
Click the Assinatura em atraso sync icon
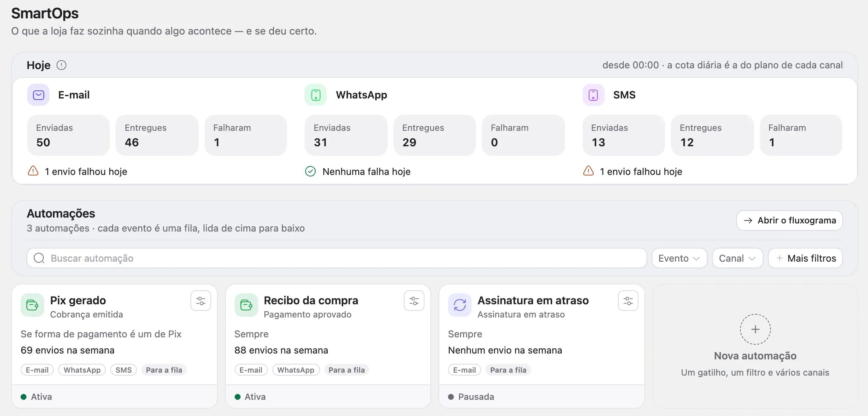click(460, 305)
